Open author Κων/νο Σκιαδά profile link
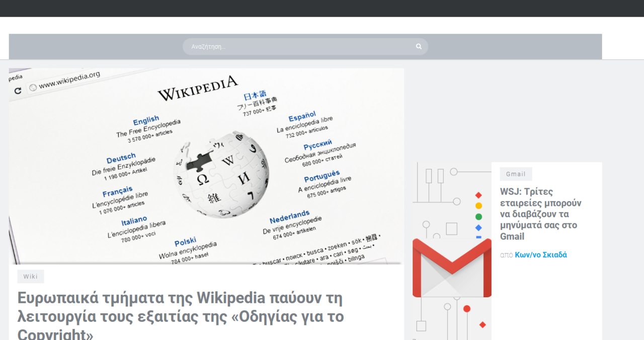This screenshot has width=644, height=340. click(x=541, y=255)
